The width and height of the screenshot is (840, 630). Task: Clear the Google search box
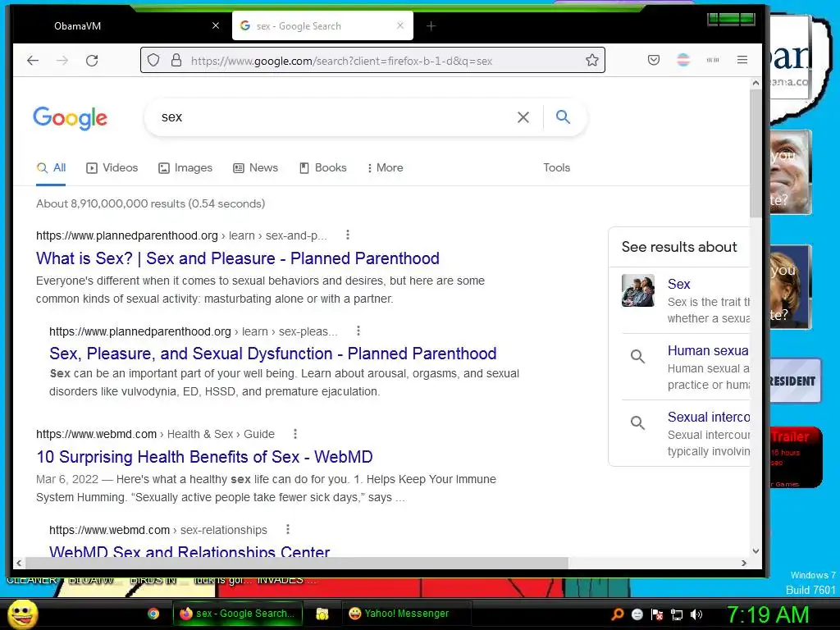[x=523, y=116]
